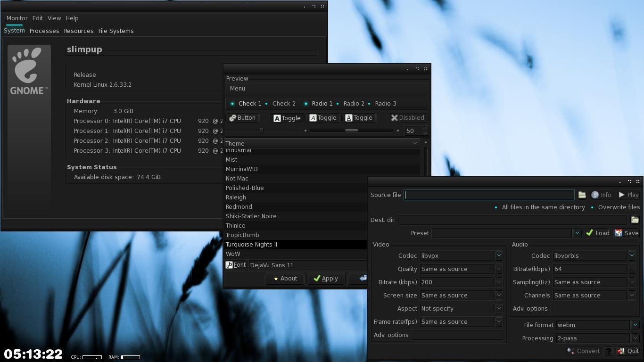Screen dimensions: 644x362
Task: Expand the Video Bitrate (kbps) dropdown
Action: [x=499, y=282]
